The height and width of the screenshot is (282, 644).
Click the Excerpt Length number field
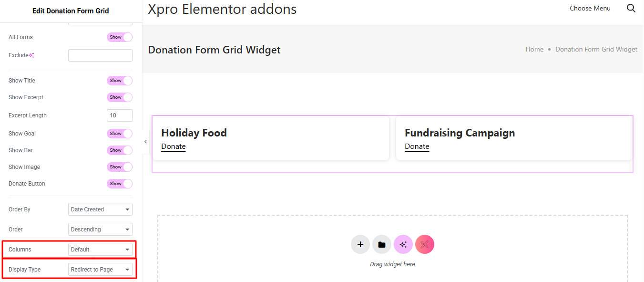(119, 115)
